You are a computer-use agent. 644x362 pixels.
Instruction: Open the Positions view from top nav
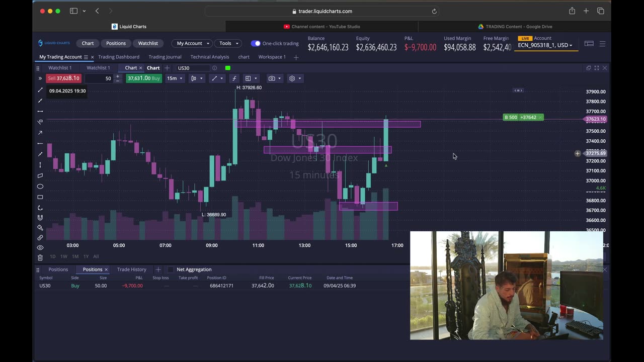click(x=116, y=43)
